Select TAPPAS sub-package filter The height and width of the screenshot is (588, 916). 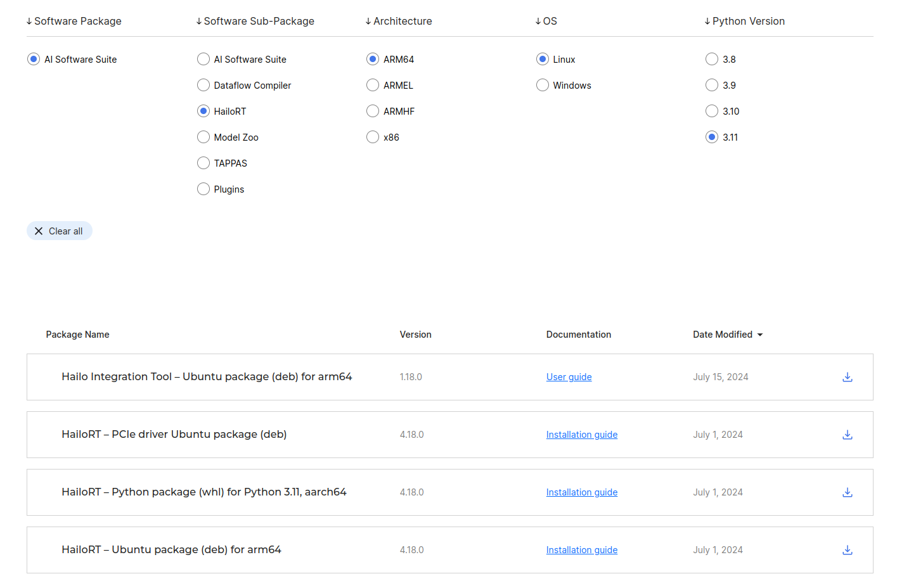[203, 163]
